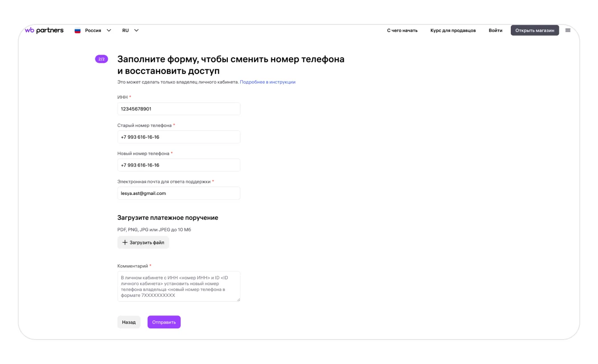Click into the ИНН input field

tap(178, 109)
